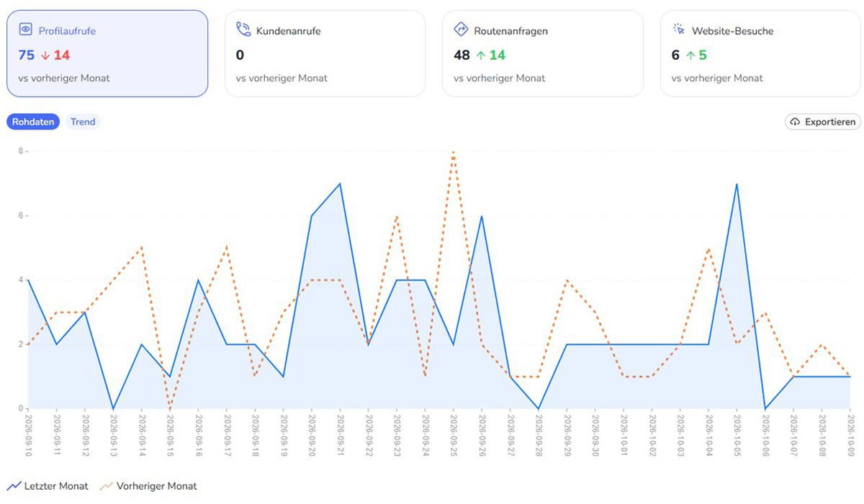Click the y-axis label 2
Image resolution: width=864 pixels, height=504 pixels.
click(x=21, y=344)
